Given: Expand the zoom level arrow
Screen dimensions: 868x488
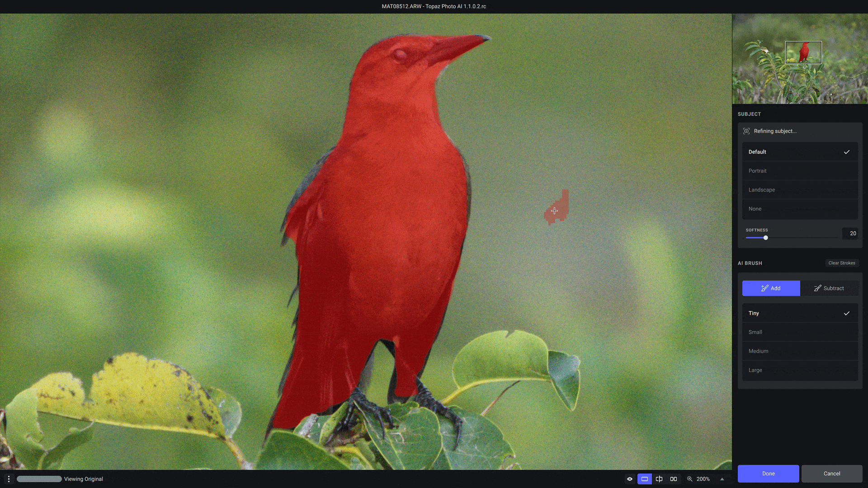Looking at the screenshot, I should coord(722,479).
